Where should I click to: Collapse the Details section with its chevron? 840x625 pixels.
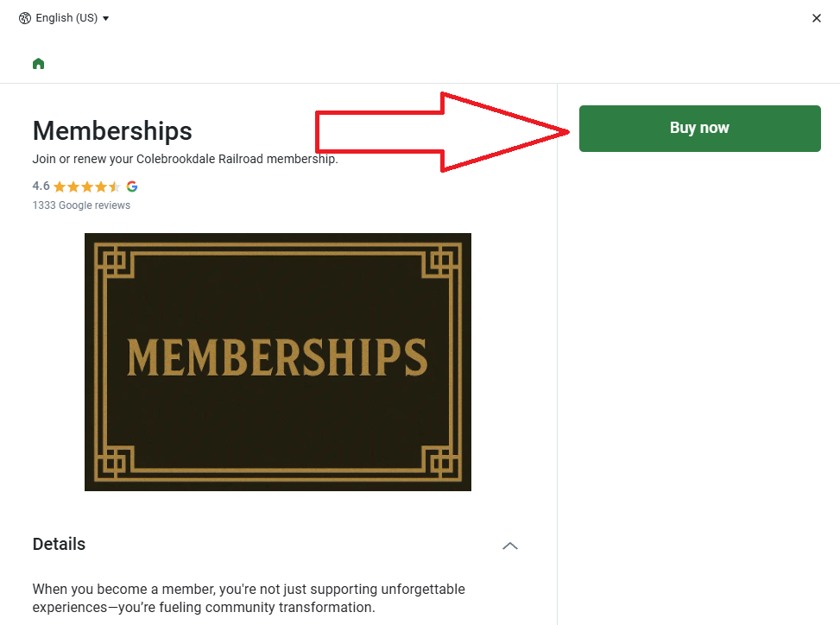point(510,546)
